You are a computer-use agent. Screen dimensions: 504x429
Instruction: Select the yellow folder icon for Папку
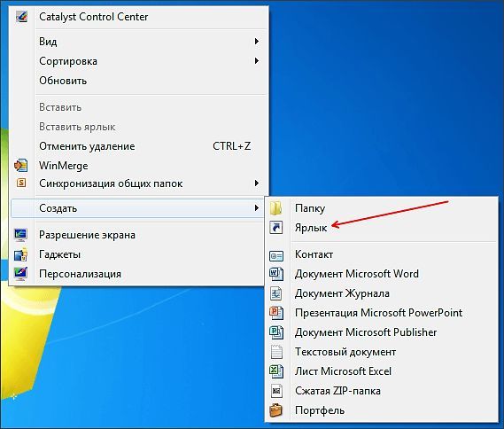click(x=276, y=208)
